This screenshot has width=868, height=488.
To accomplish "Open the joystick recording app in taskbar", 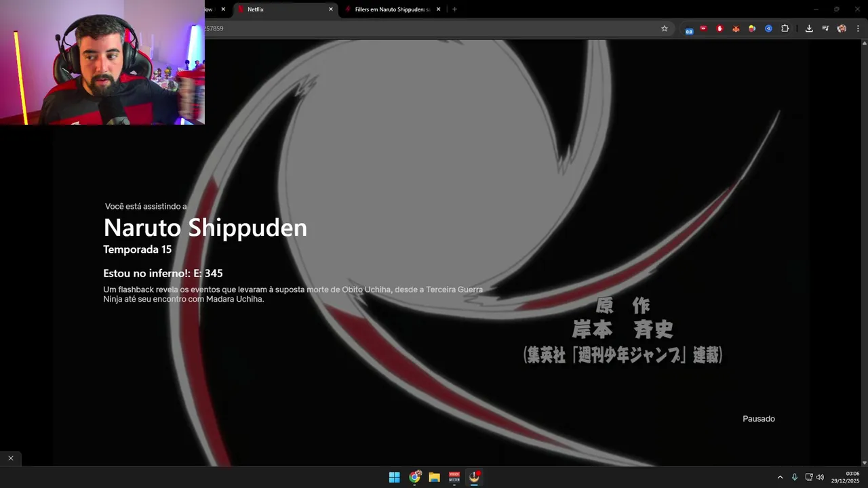I will click(x=475, y=477).
